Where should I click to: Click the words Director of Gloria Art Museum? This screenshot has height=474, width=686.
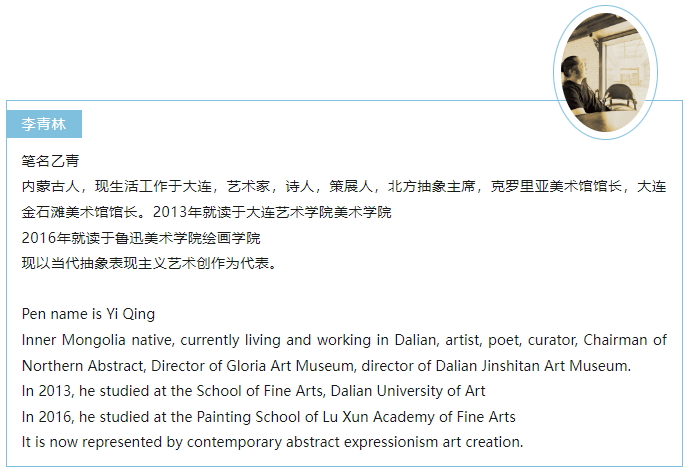point(252,366)
